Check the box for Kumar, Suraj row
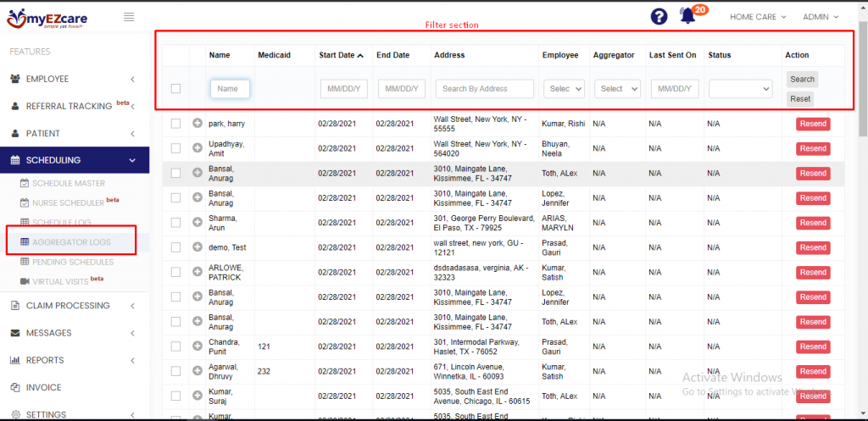Viewport: 868px width, 421px height. 175,396
